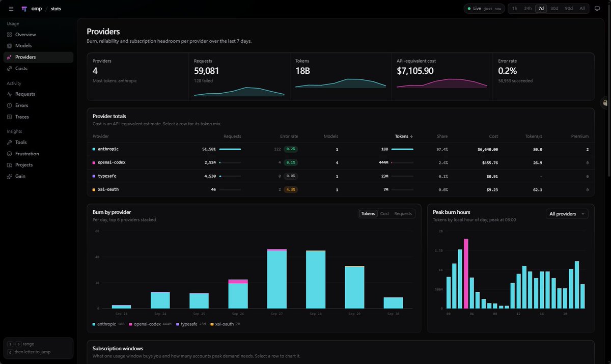Screen dimensions: 611x364
Task: Click the Requests activity pulse icon
Action: pos(10,94)
